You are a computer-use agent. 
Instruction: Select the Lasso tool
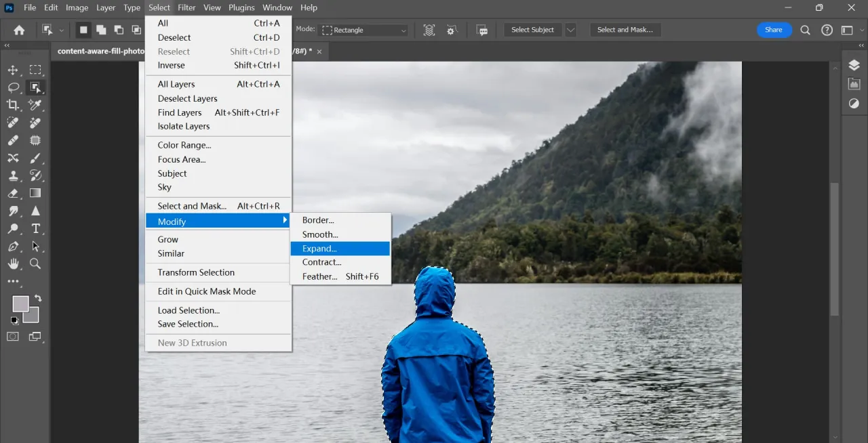pos(14,87)
